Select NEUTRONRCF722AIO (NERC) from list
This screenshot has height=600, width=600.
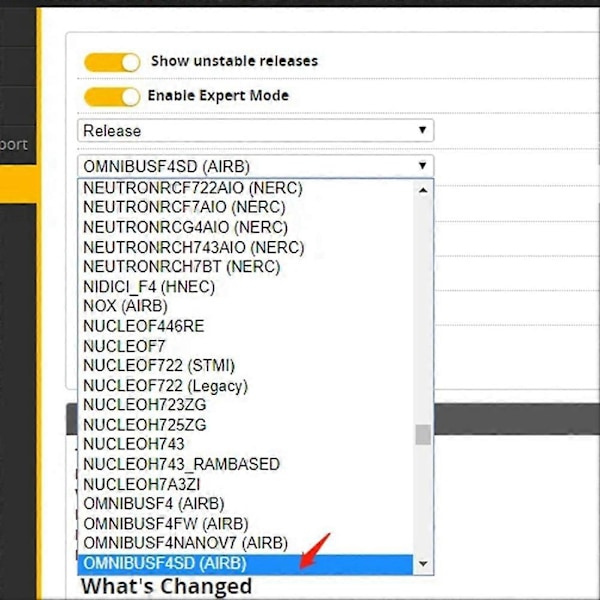coord(245,188)
